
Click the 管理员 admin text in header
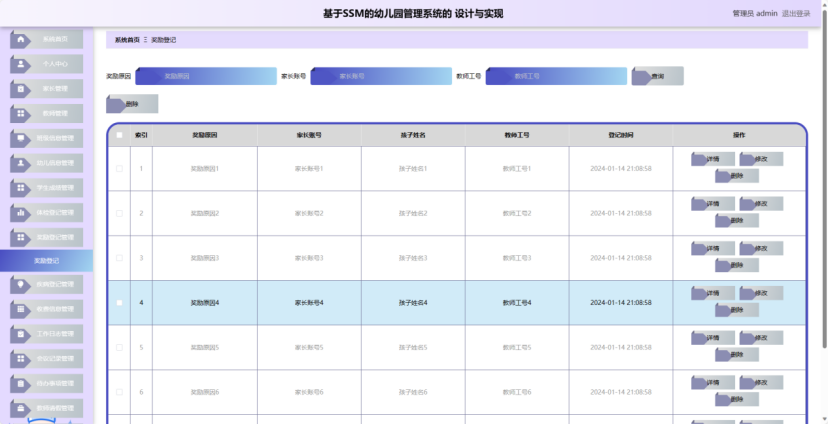[x=755, y=14]
